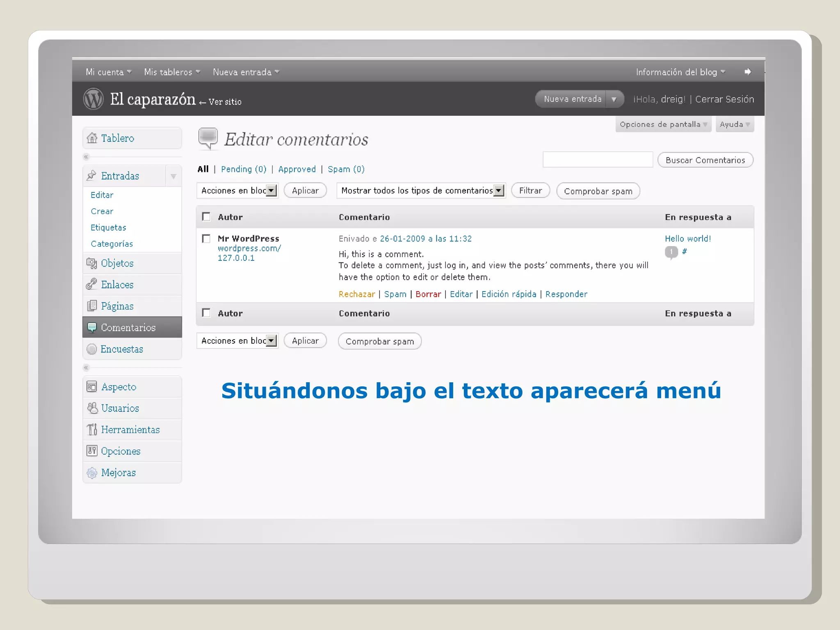Image resolution: width=840 pixels, height=630 pixels.
Task: Tick the select-all checkbox in top Autor header
Action: click(206, 217)
